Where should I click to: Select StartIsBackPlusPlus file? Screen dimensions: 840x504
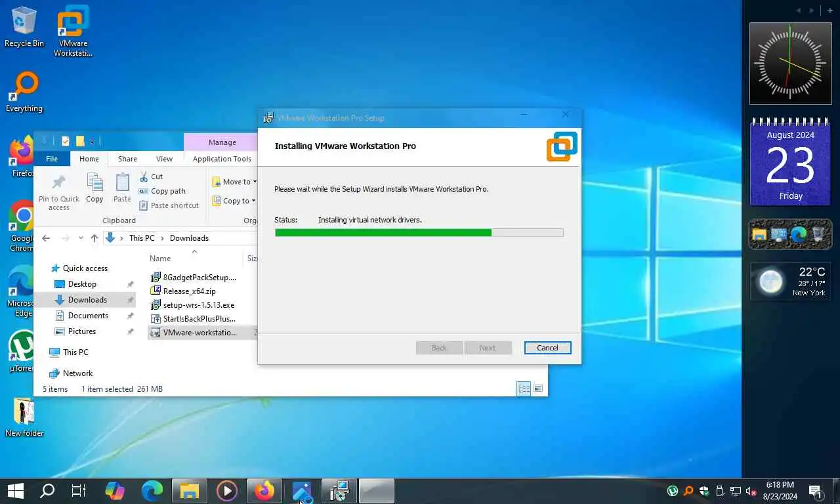click(193, 319)
